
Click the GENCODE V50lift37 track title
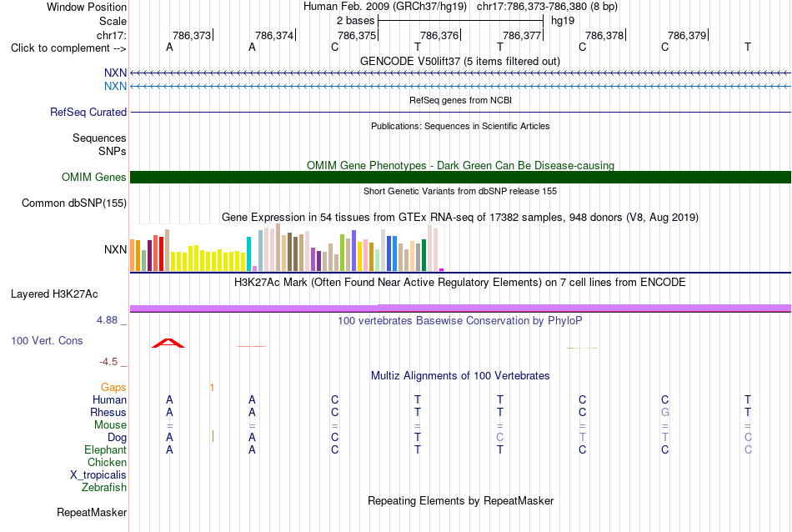pos(460,61)
